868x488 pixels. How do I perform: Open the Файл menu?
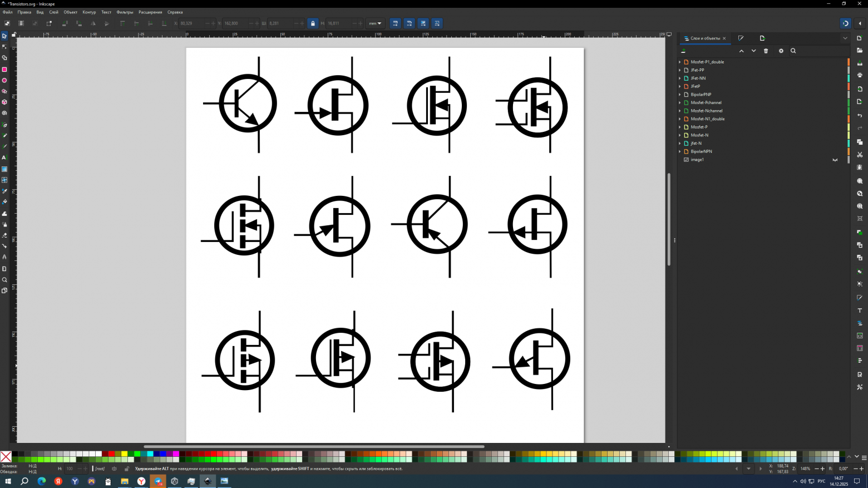(8, 12)
